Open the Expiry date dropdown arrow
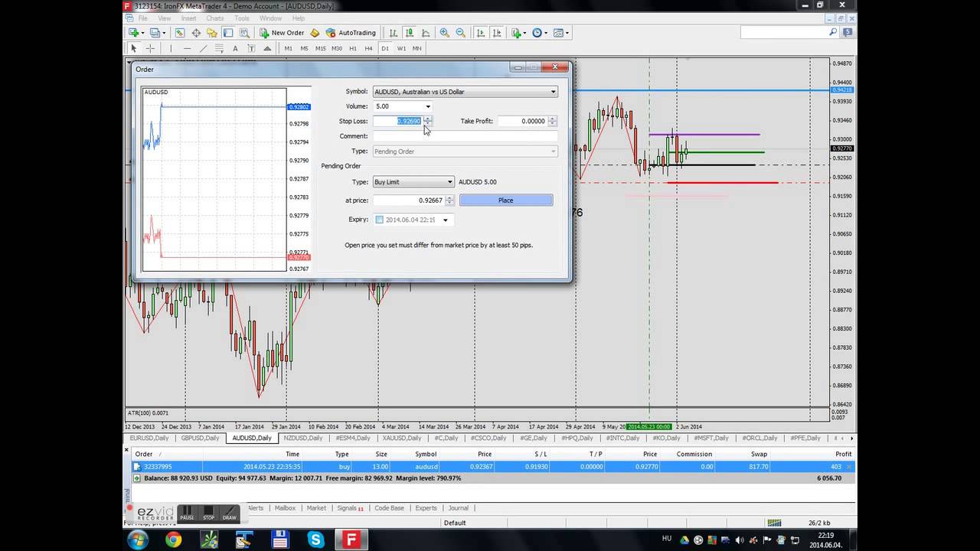Screen dimensions: 980x551 (x=445, y=220)
